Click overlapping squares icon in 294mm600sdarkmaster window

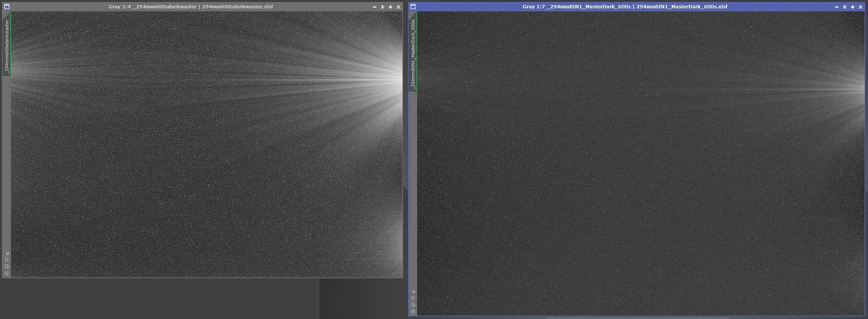pos(7,266)
